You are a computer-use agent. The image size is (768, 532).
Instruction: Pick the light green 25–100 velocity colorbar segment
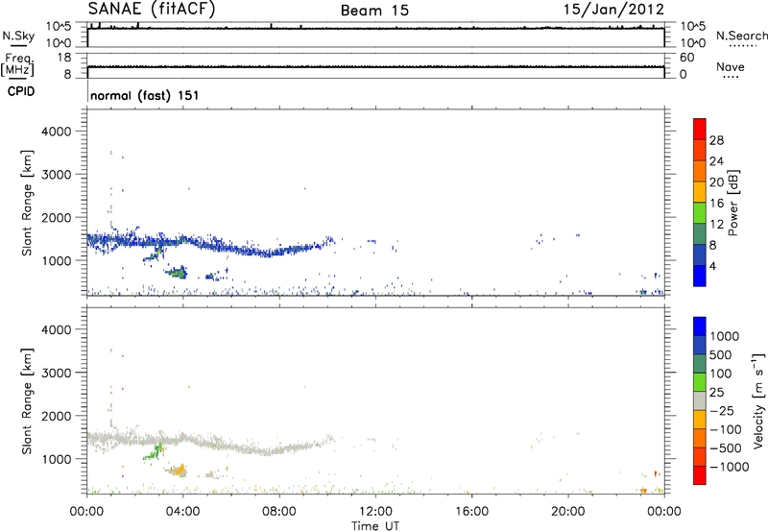tap(700, 382)
